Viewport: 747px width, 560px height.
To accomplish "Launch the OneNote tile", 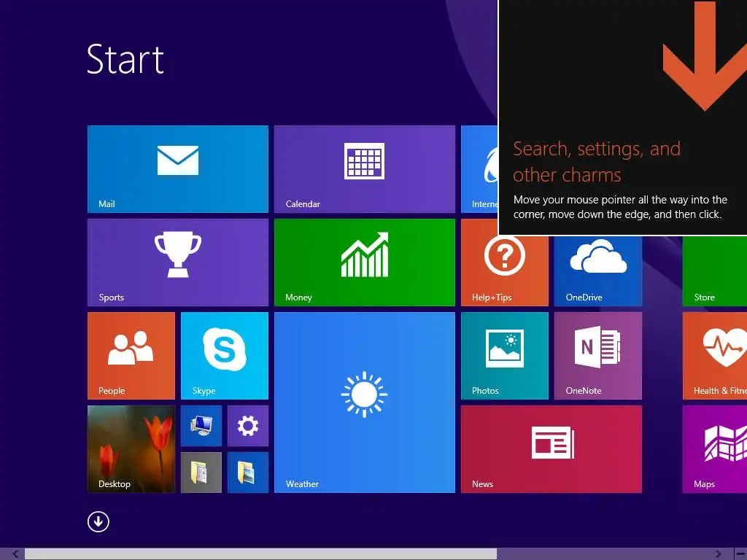I will [598, 356].
